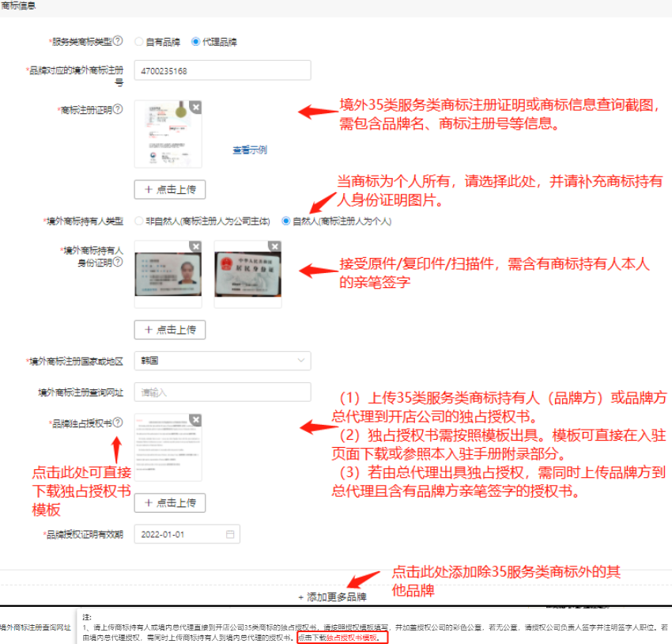This screenshot has height=644, width=672.
Task: Click 点击上传 under 商标注册证明
Action: [x=170, y=189]
